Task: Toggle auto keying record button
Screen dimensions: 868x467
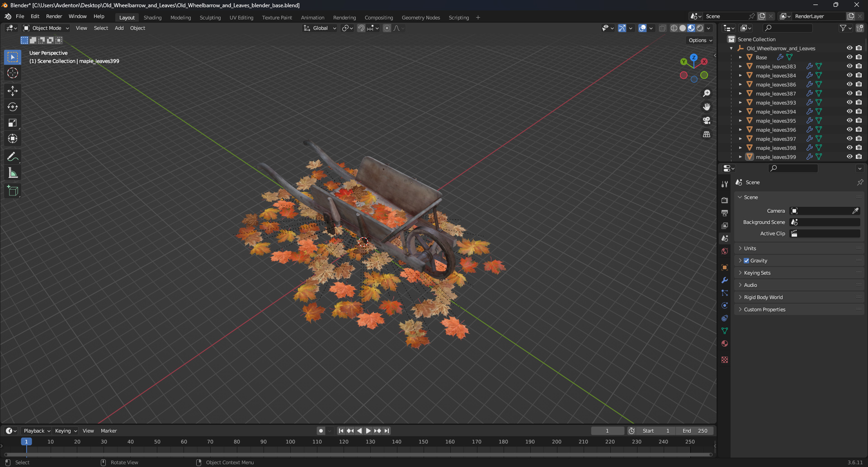Action: (x=321, y=431)
